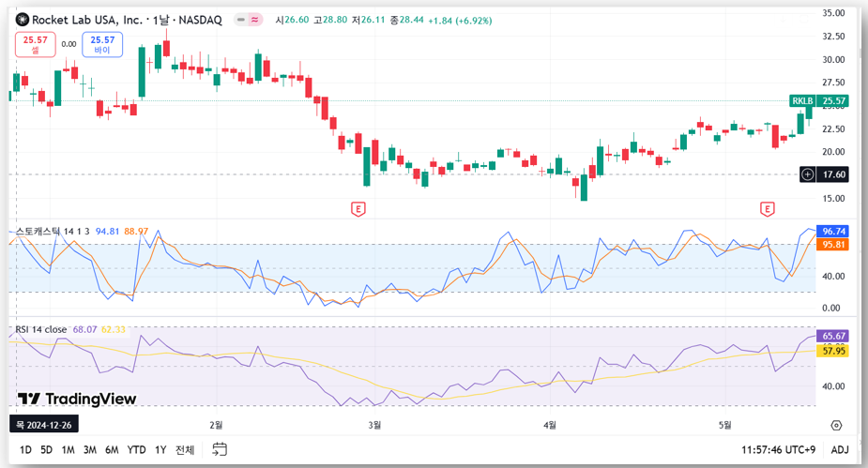Select the Stochastic 14 1 3 indicator legend
The width and height of the screenshot is (868, 468).
click(x=53, y=232)
